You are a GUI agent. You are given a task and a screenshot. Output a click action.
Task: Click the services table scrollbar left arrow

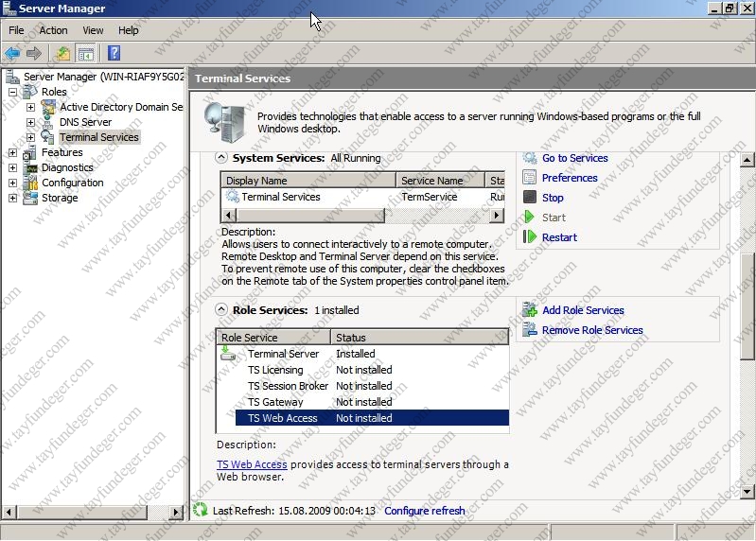click(229, 216)
